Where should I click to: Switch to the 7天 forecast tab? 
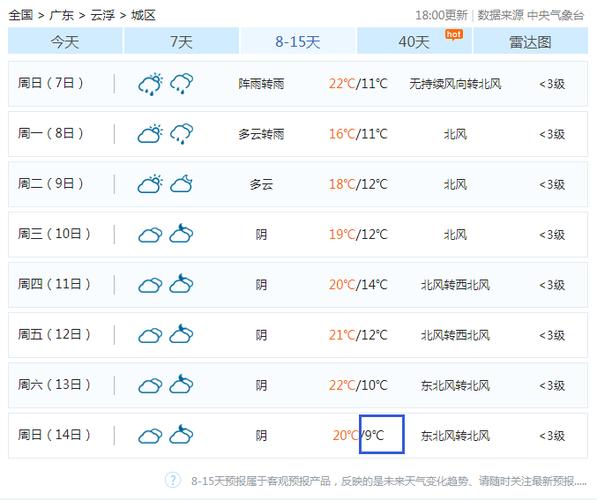(x=181, y=41)
